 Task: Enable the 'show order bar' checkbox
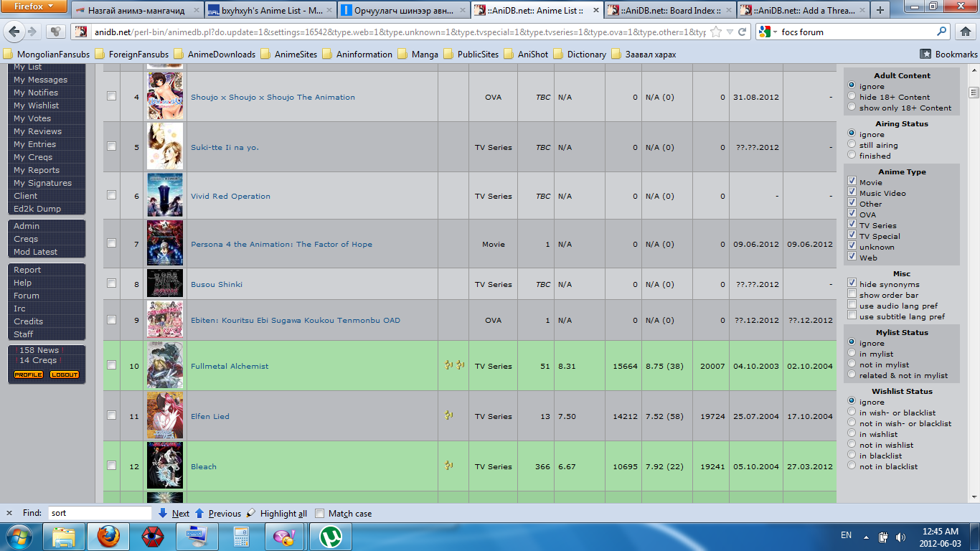[x=852, y=295]
